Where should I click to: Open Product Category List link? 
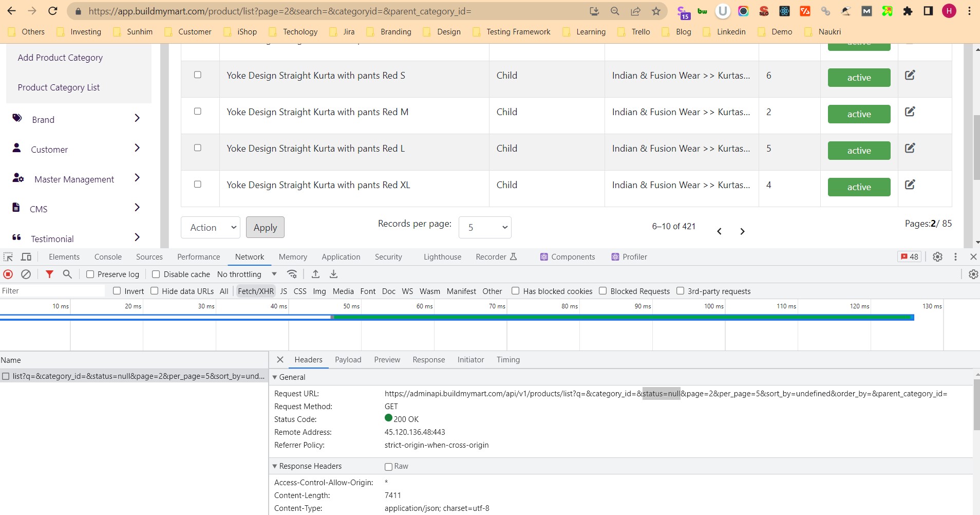point(59,87)
